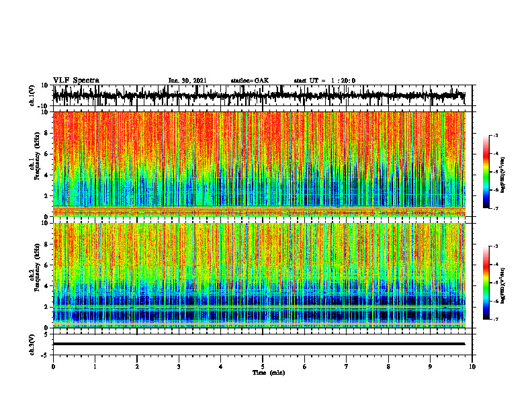Click the "-7" label on the ch.1 colorbar

pos(495,208)
